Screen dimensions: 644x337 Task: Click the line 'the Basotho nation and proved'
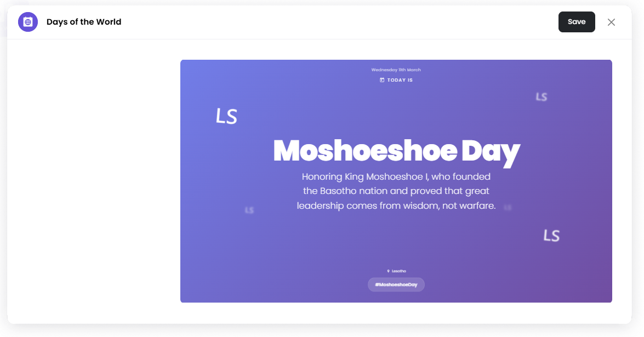(396, 191)
